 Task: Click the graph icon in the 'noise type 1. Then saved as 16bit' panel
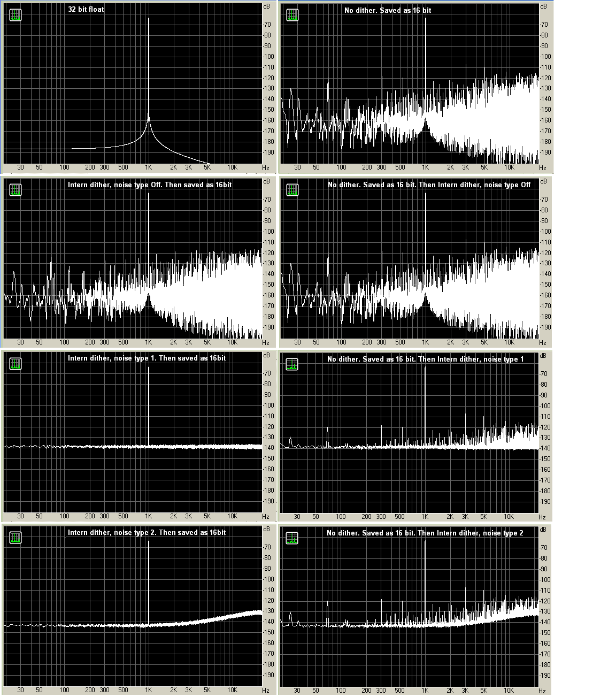(16, 364)
